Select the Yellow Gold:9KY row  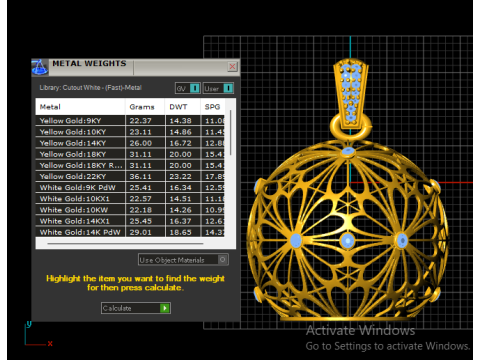pos(130,121)
